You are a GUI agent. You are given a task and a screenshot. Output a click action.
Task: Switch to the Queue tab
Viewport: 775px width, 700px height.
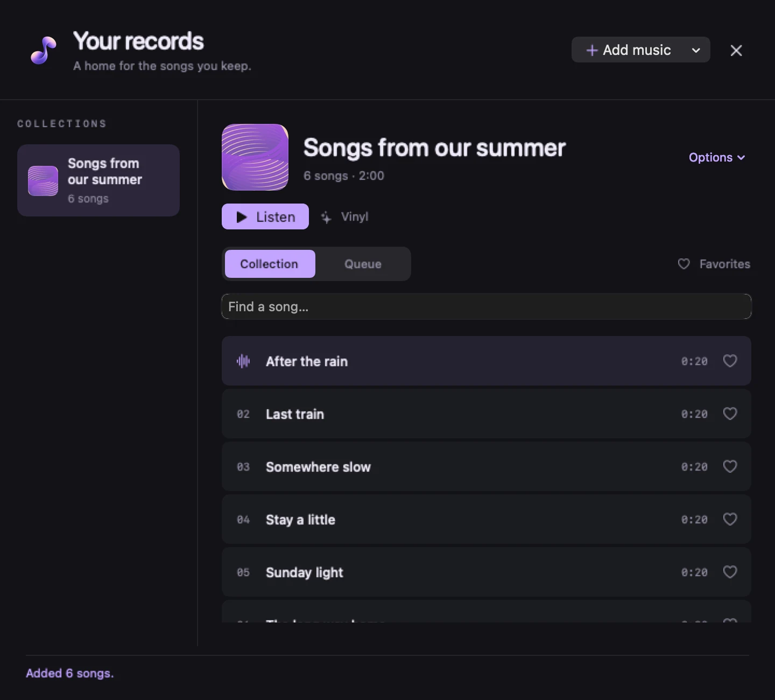[363, 264]
